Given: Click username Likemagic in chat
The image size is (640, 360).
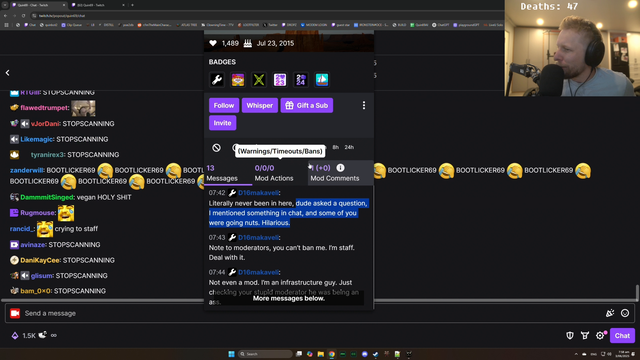Looking at the screenshot, I should click(x=36, y=139).
